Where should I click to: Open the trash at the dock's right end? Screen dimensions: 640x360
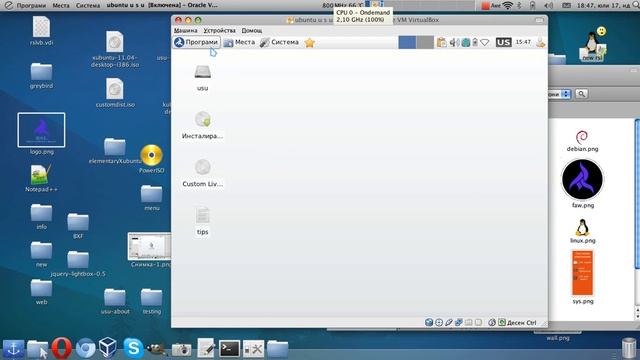click(629, 348)
